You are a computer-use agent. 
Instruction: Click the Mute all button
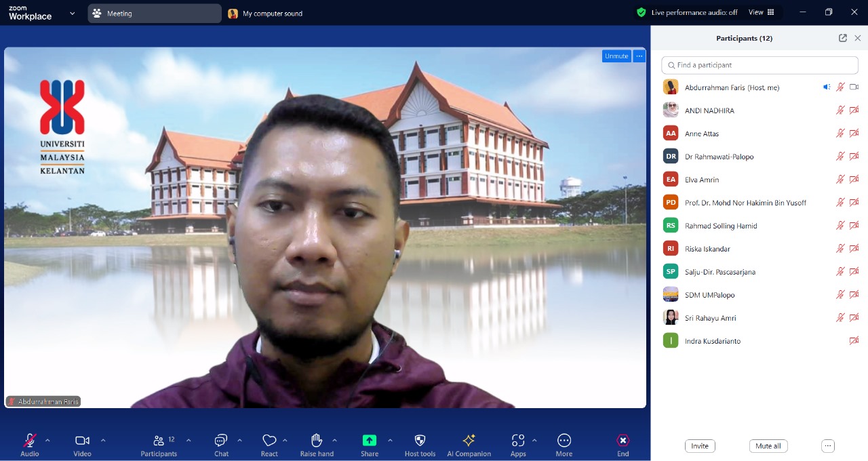pyautogui.click(x=768, y=446)
